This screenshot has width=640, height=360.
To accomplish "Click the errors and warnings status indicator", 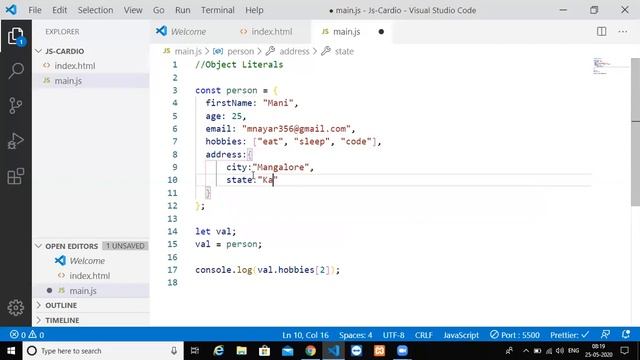I will 27,335.
